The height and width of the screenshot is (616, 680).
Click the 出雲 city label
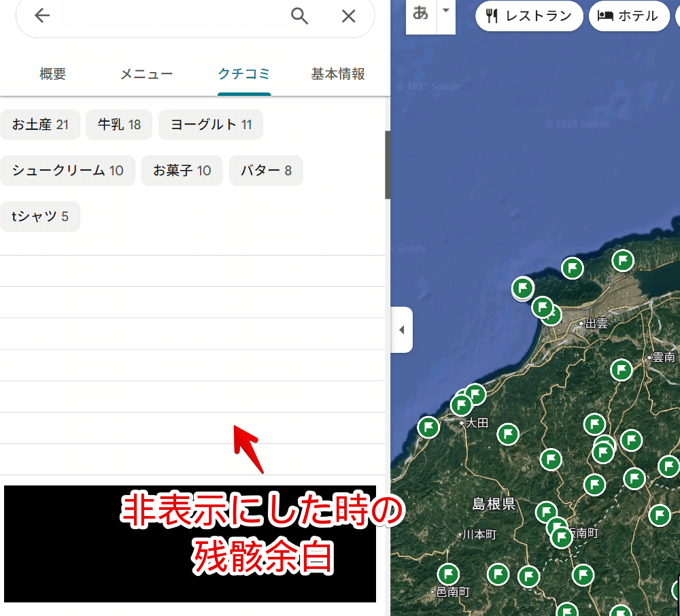pyautogui.click(x=596, y=324)
